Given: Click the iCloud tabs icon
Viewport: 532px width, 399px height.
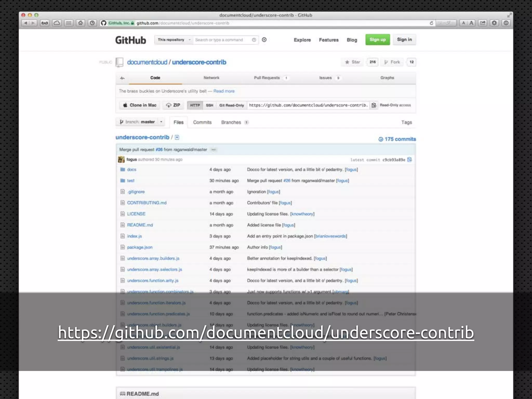Looking at the screenshot, I should coord(57,23).
